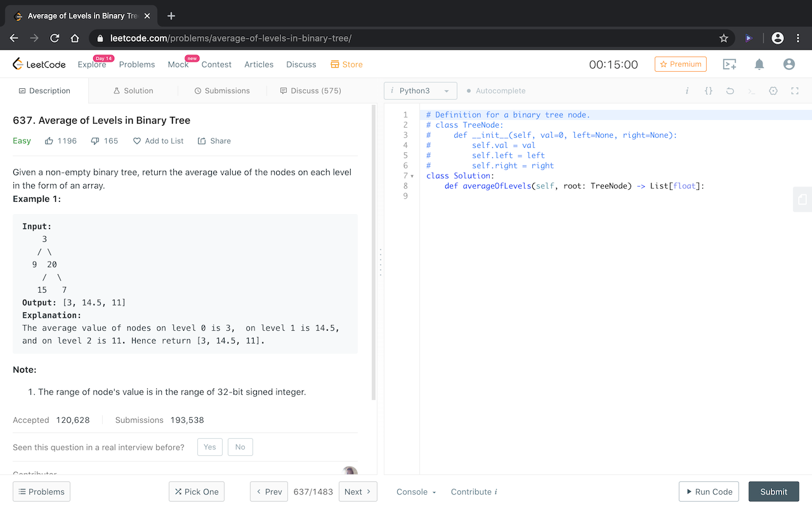This screenshot has height=508, width=812.
Task: Open Mock in the navigation bar
Action: click(x=178, y=64)
